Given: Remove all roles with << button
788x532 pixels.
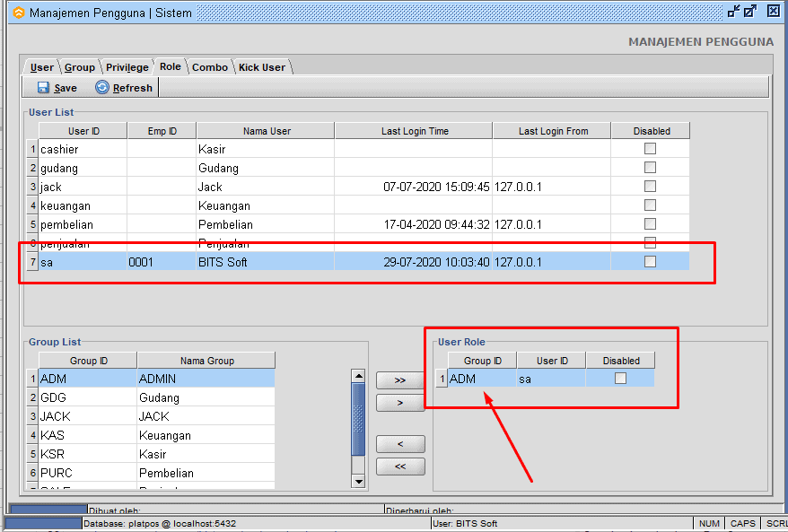Looking at the screenshot, I should click(400, 467).
